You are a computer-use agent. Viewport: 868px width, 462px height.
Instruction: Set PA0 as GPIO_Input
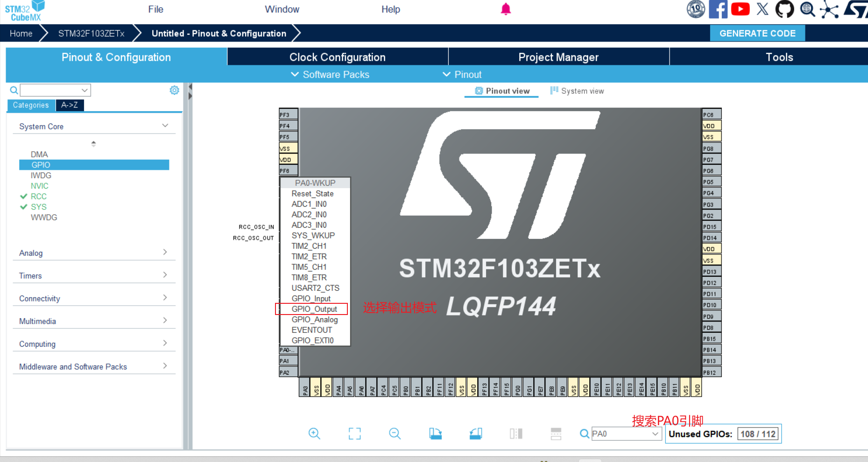(311, 298)
